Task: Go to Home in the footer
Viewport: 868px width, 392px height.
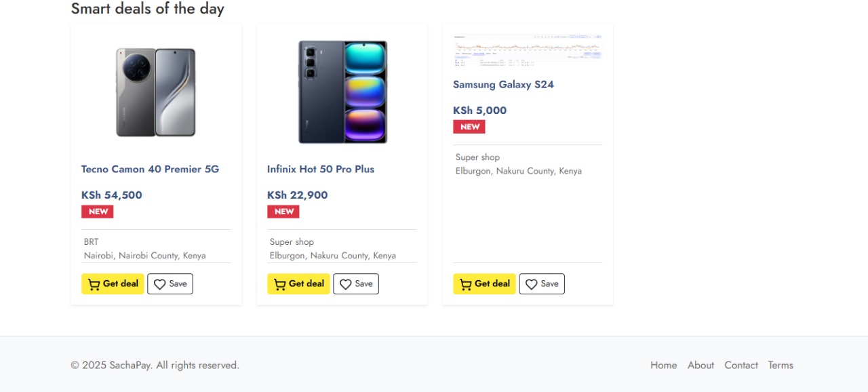Action: tap(663, 365)
